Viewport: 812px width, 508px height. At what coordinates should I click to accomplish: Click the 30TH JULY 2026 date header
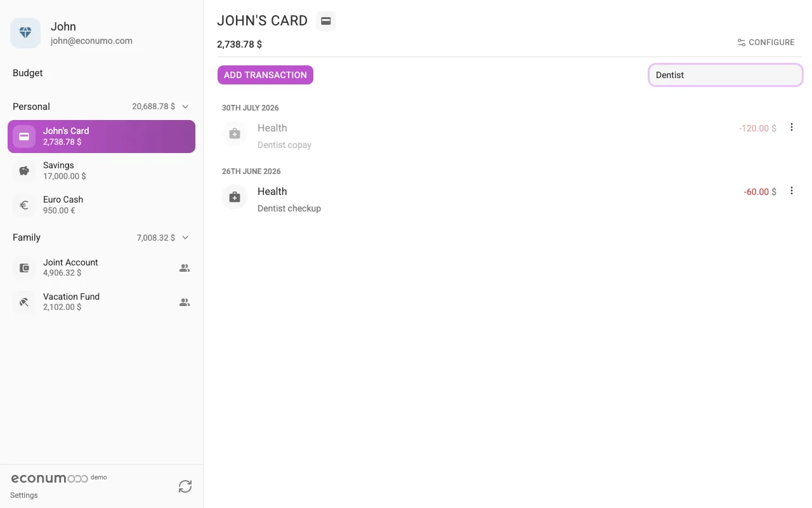tap(251, 108)
